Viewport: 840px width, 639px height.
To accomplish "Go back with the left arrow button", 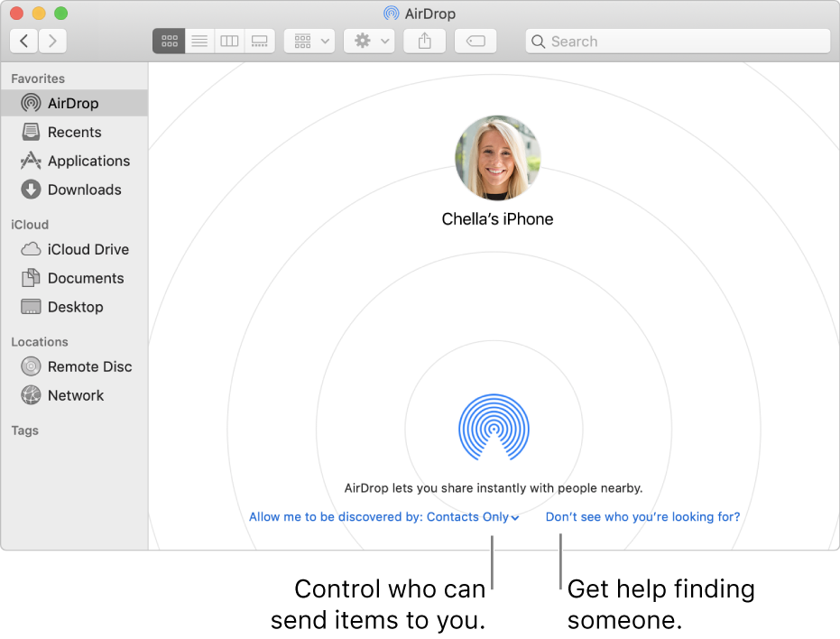I will click(x=23, y=42).
